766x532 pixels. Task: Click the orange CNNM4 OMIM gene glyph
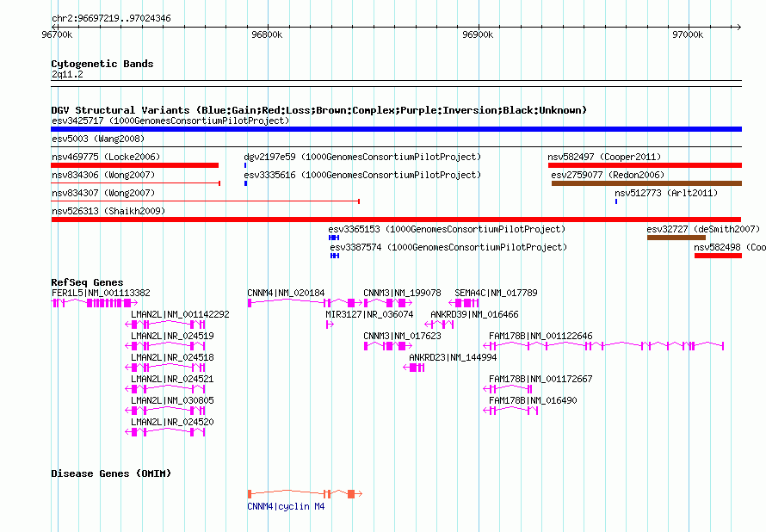[x=305, y=494]
